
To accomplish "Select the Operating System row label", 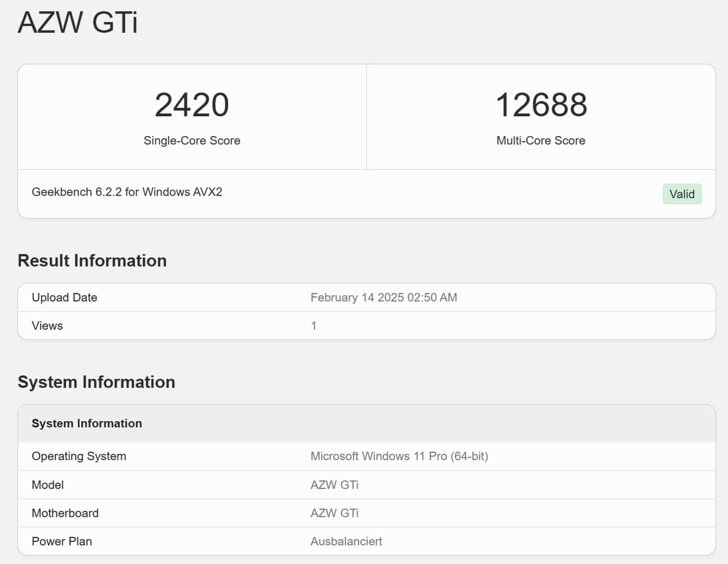I will click(x=79, y=456).
